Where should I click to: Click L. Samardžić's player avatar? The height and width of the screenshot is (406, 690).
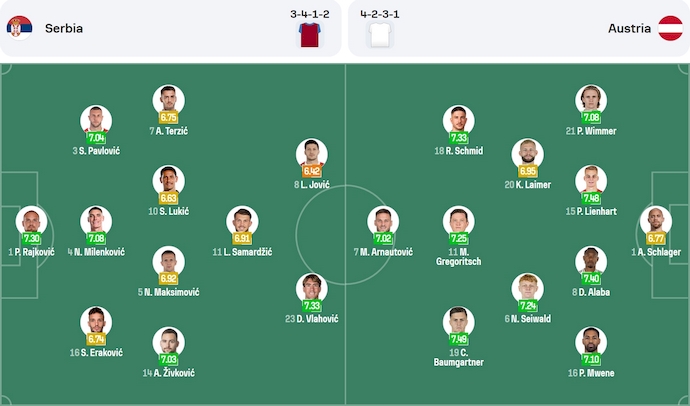coord(241,221)
